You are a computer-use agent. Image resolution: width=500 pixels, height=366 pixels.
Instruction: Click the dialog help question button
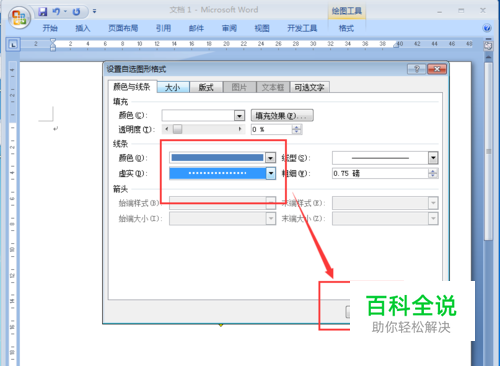click(x=416, y=69)
